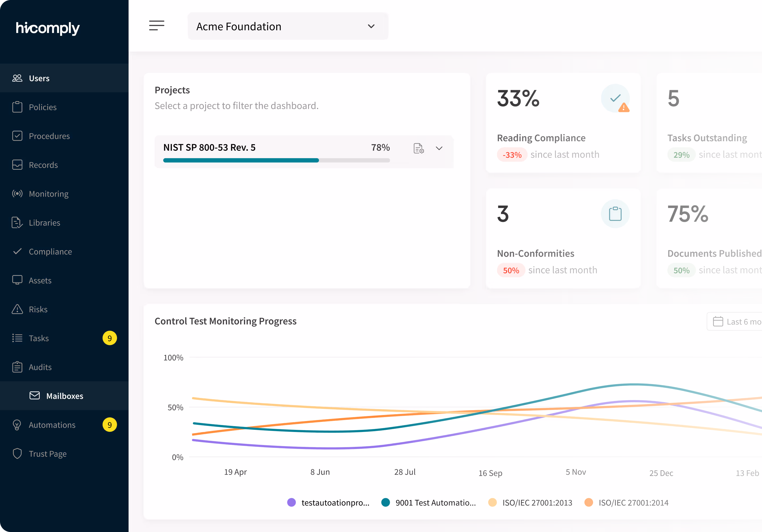Image resolution: width=762 pixels, height=532 pixels.
Task: Open the Audits clipboard icon
Action: 18,367
